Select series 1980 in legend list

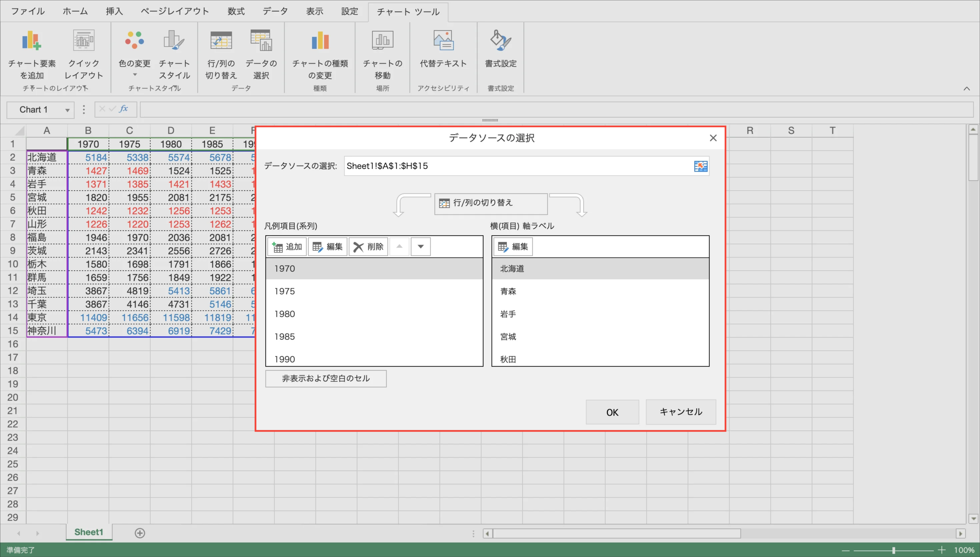285,314
